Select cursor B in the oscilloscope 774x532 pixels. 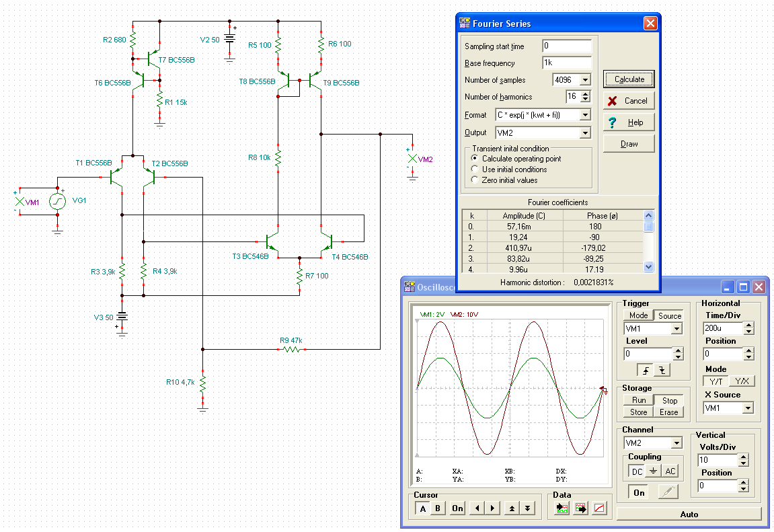point(438,508)
